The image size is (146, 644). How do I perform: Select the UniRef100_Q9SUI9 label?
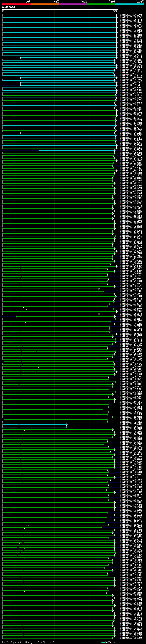[131, 58]
